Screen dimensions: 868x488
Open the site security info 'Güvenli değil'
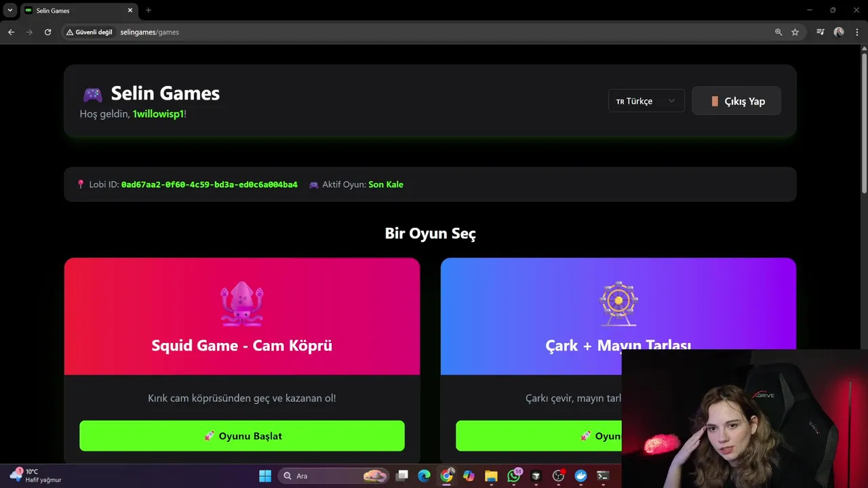coord(90,32)
